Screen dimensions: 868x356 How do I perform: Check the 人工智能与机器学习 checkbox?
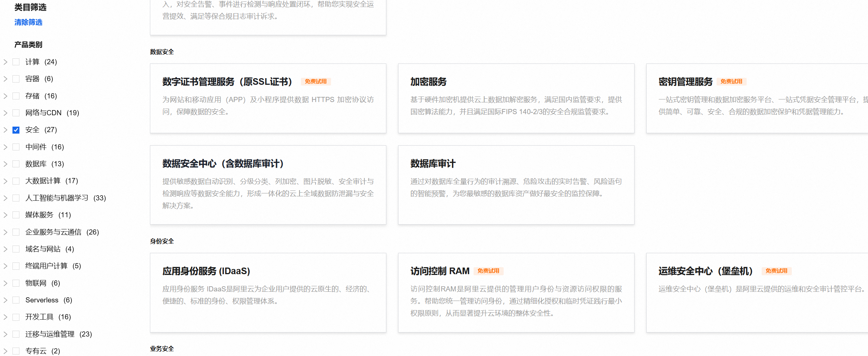(16, 198)
